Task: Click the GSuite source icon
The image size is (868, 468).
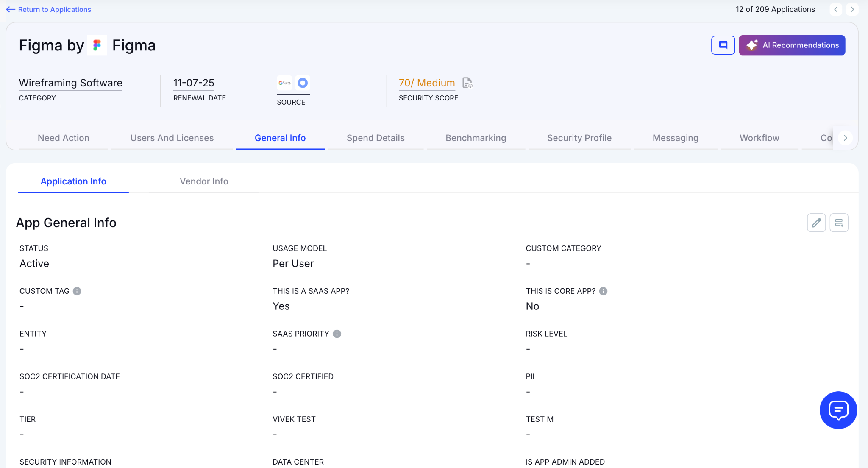Action: click(x=284, y=83)
